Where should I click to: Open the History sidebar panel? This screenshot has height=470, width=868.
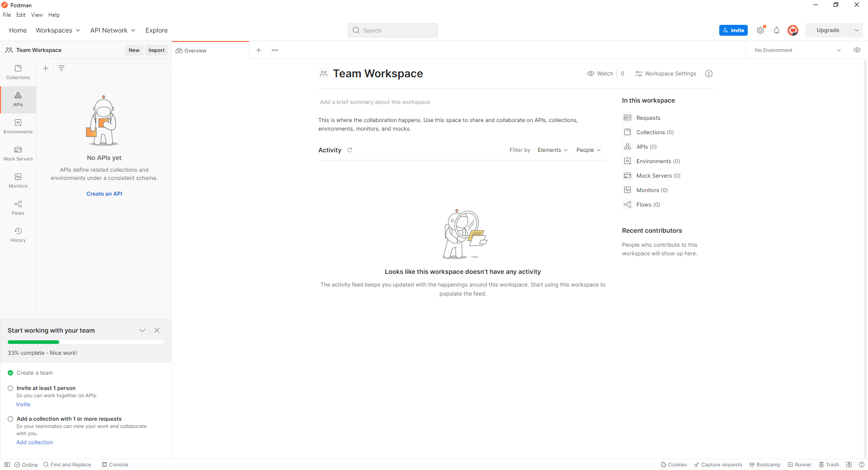click(x=18, y=235)
